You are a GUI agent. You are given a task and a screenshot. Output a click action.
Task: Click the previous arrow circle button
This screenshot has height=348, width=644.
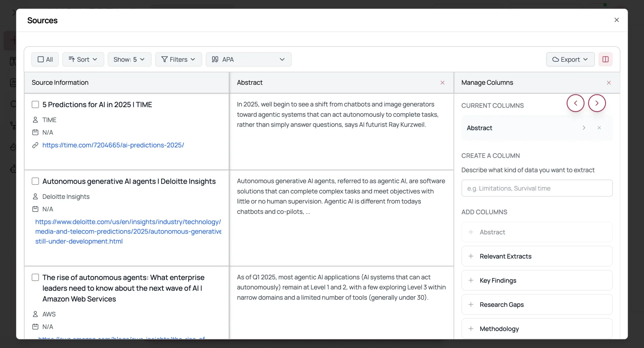click(575, 103)
